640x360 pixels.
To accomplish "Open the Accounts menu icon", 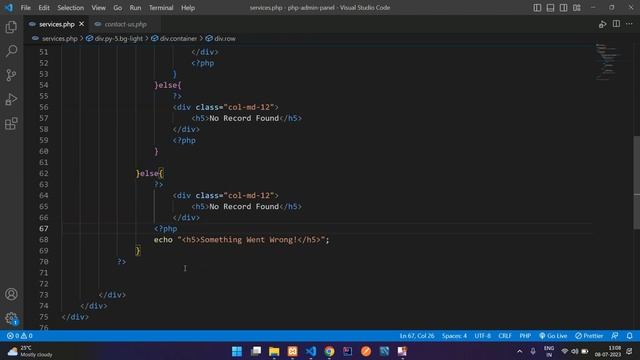I will (x=11, y=294).
